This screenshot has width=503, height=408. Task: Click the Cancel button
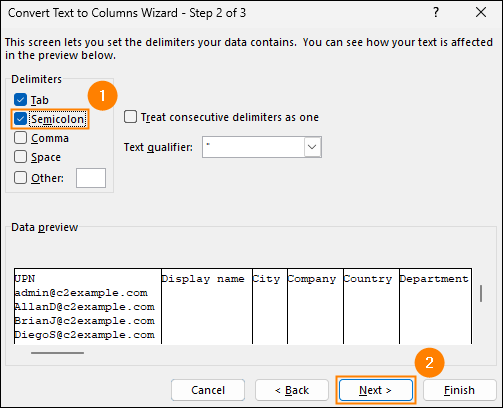[x=208, y=390]
